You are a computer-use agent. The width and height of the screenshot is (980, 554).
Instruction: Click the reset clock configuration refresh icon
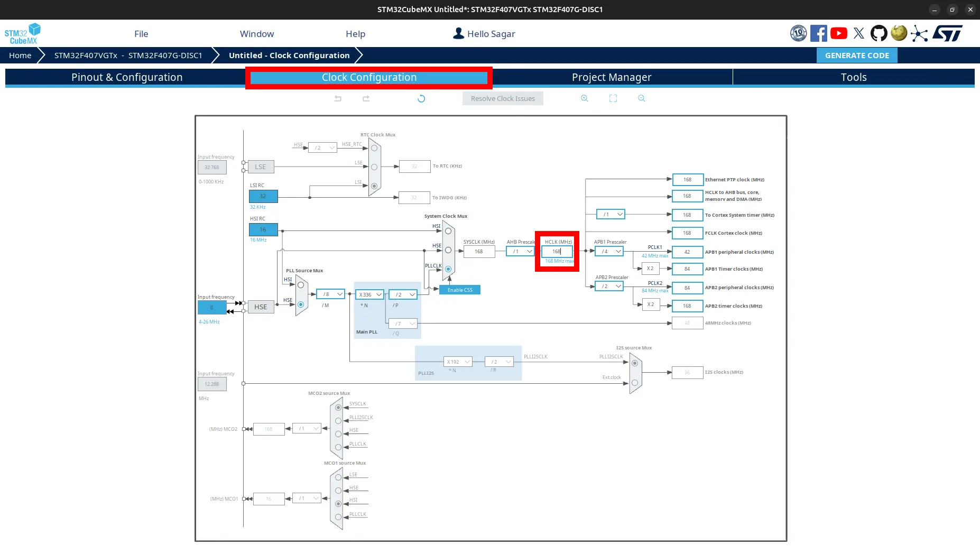(421, 98)
